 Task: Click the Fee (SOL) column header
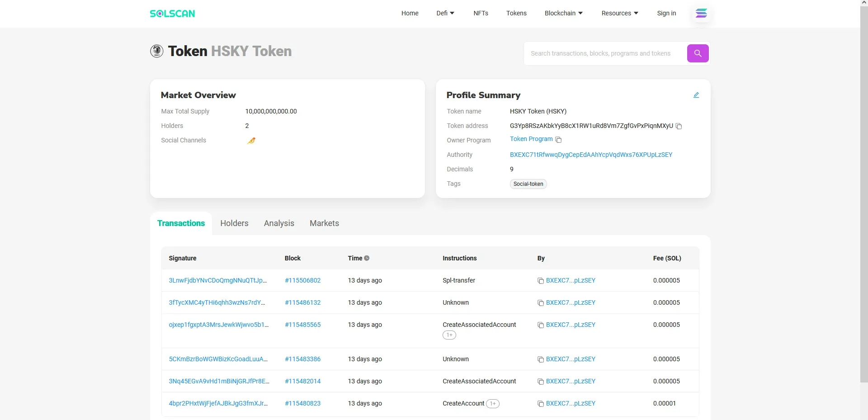click(667, 258)
